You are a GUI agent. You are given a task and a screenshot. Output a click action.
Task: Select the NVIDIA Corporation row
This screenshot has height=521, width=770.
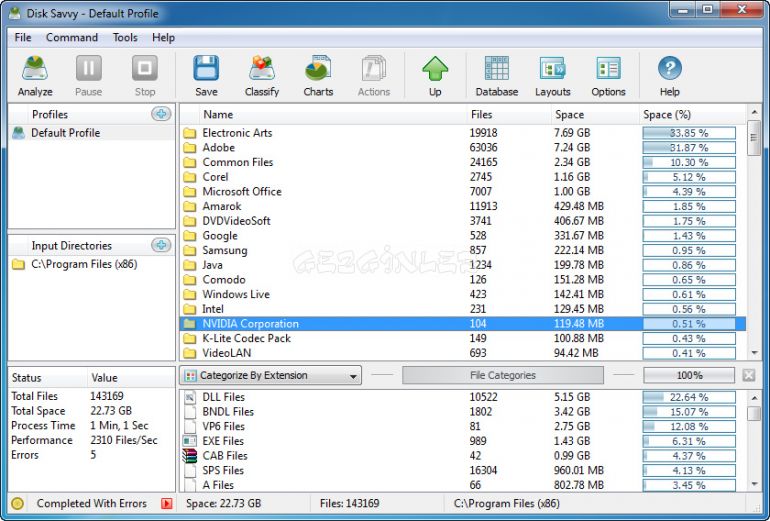click(463, 324)
